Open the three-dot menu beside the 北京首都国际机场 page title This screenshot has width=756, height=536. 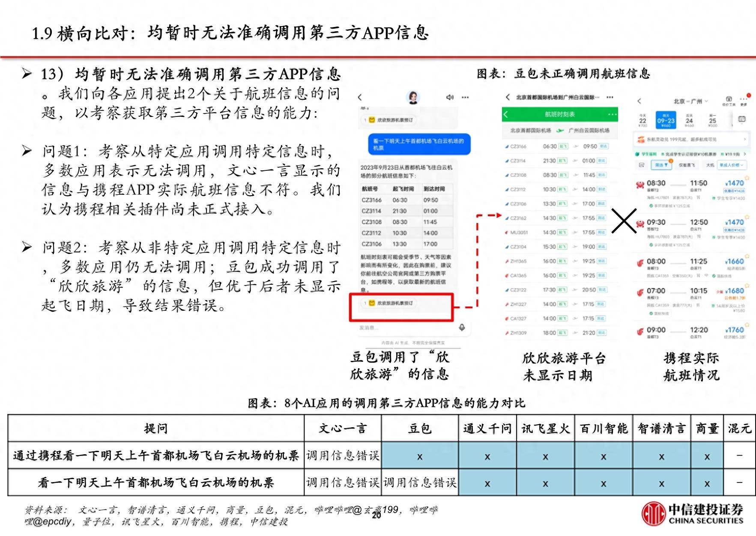pos(610,97)
